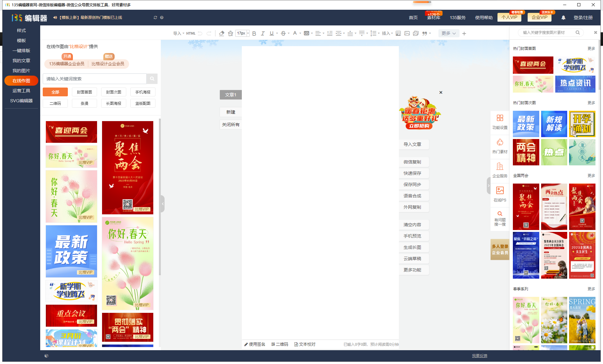Toggle bold formatting

click(x=254, y=33)
